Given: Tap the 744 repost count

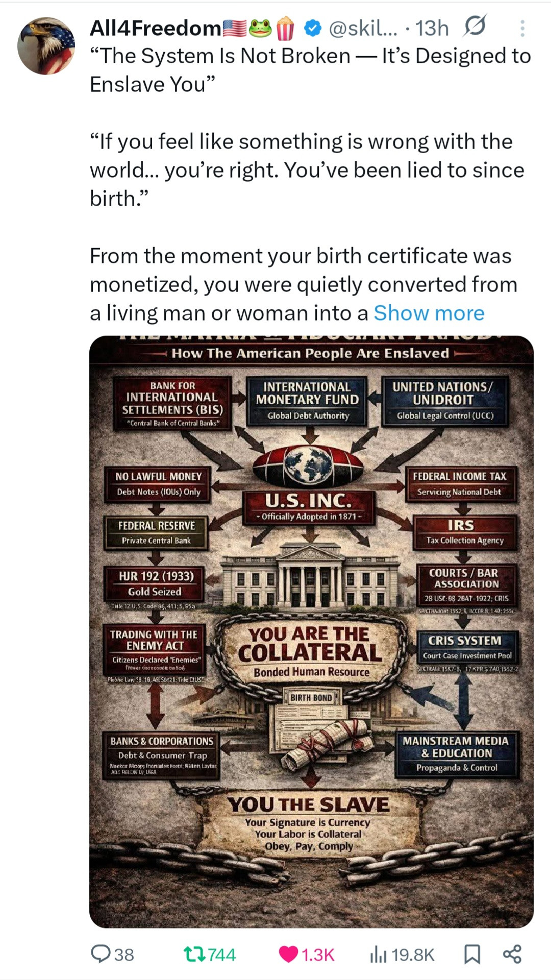Looking at the screenshot, I should click(x=222, y=954).
